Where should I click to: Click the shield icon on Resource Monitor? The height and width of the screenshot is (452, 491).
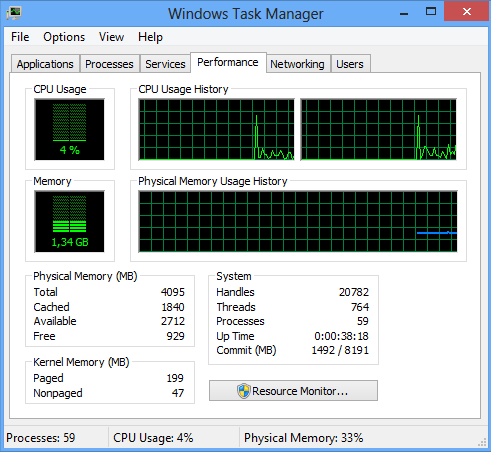[x=244, y=391]
